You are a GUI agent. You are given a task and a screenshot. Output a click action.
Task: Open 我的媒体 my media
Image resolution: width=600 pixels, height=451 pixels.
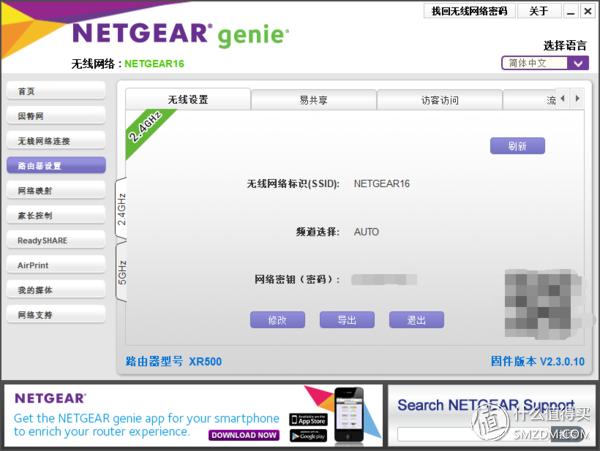point(56,290)
